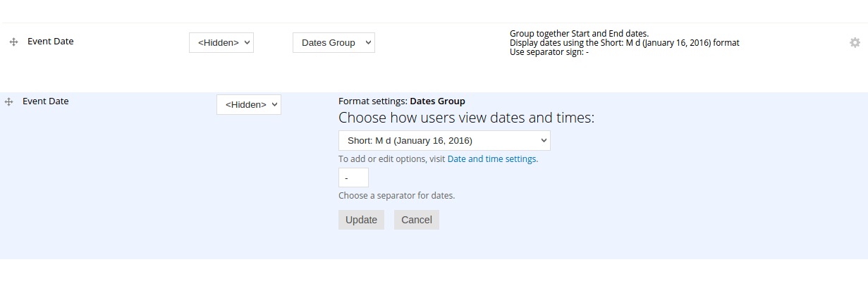This screenshot has width=868, height=286.
Task: Open the top row <Hidden> label dropdown
Action: (x=221, y=42)
